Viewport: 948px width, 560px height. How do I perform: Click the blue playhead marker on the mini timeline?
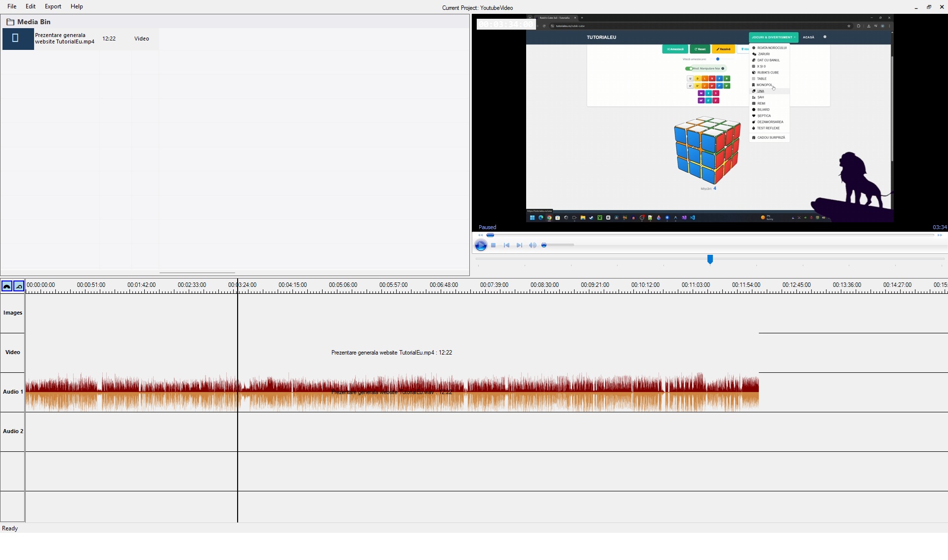tap(710, 259)
